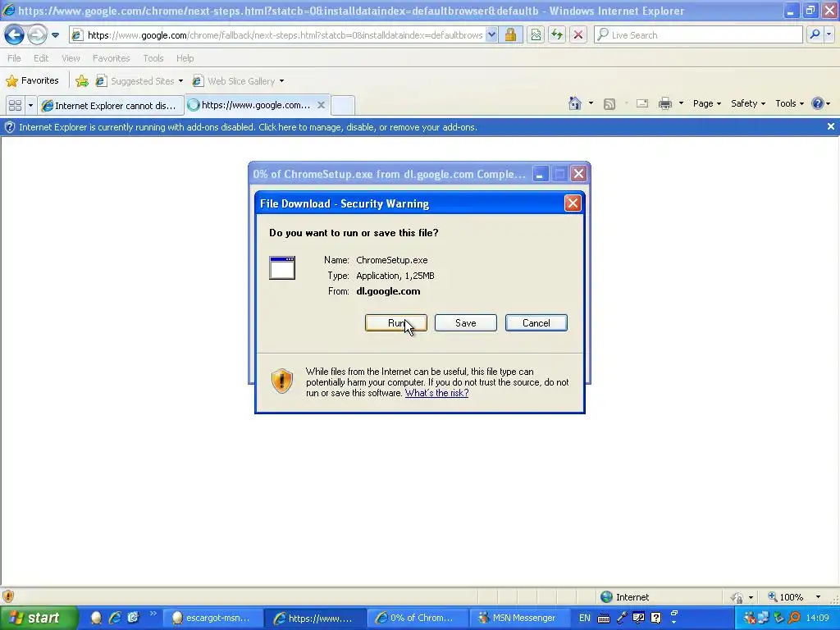The width and height of the screenshot is (840, 630).
Task: Open the Page command menu
Action: pyautogui.click(x=706, y=103)
